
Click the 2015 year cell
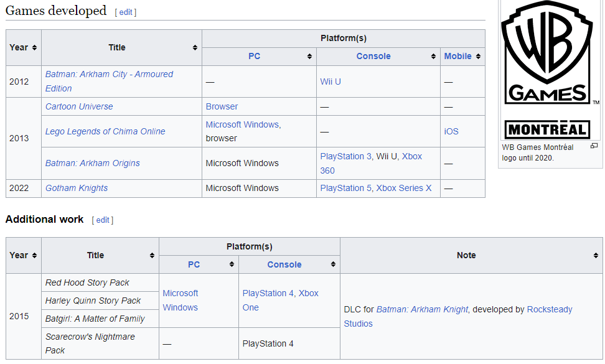pyautogui.click(x=24, y=317)
